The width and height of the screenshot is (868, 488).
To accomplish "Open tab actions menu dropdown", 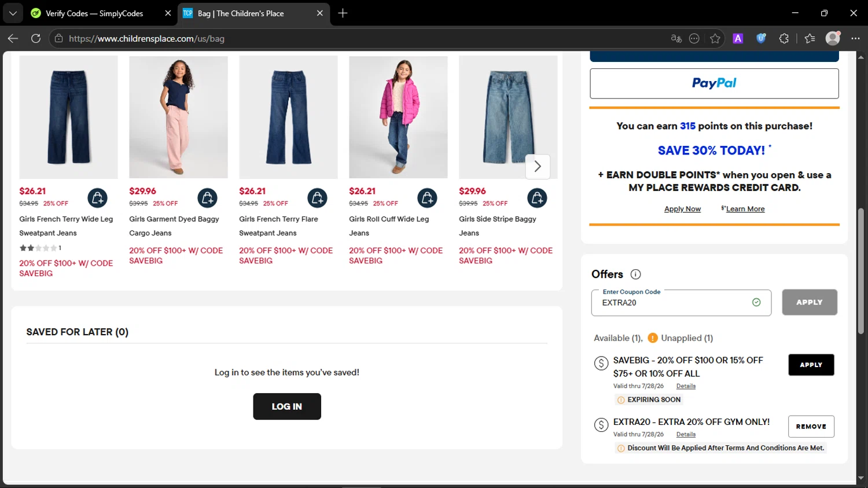I will [x=13, y=13].
